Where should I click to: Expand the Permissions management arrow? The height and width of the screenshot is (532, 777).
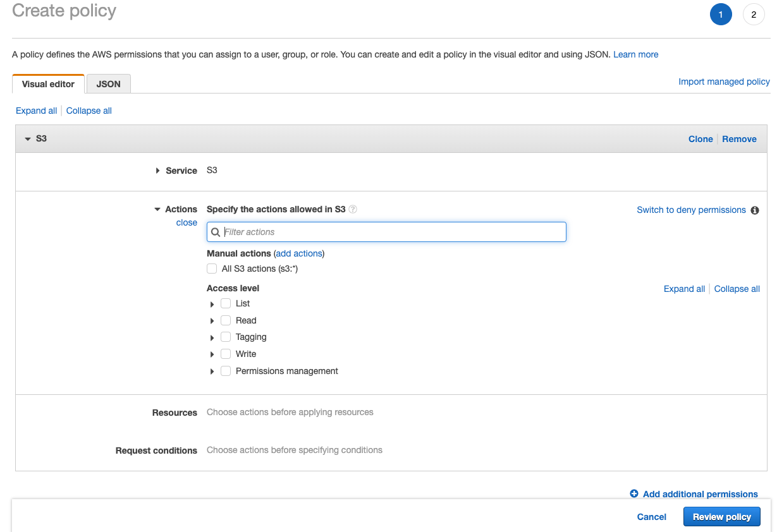coord(212,372)
